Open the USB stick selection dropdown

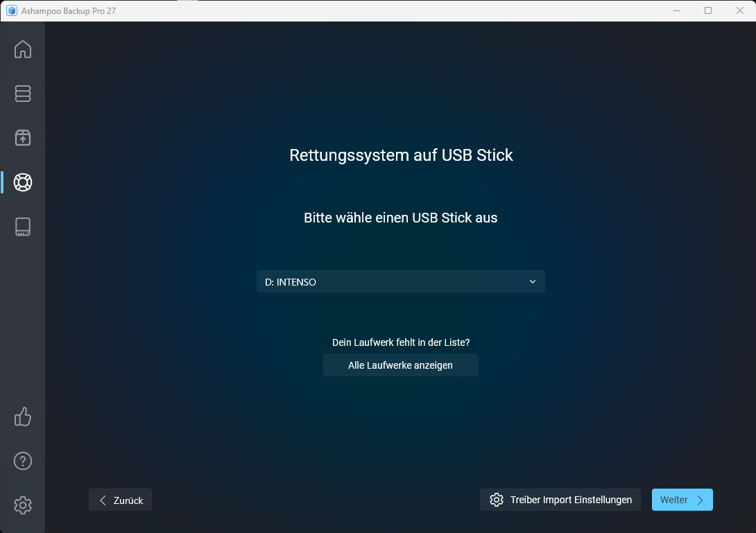401,281
